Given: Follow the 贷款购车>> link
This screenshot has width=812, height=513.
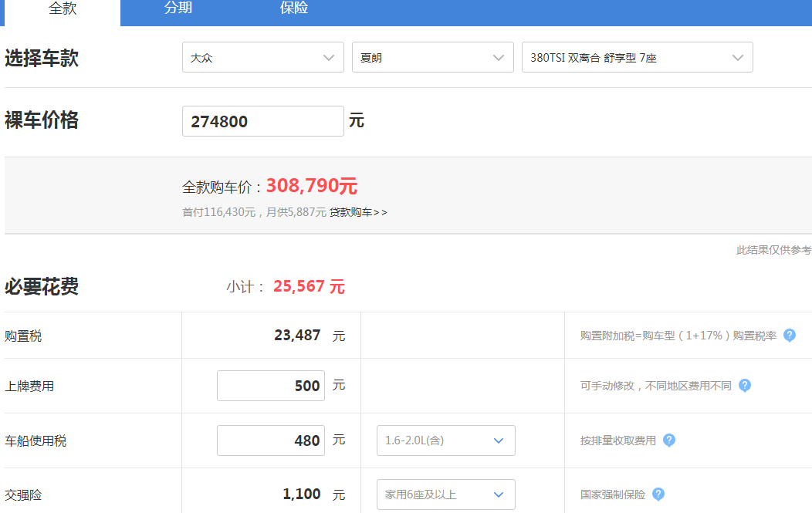Looking at the screenshot, I should [x=358, y=212].
